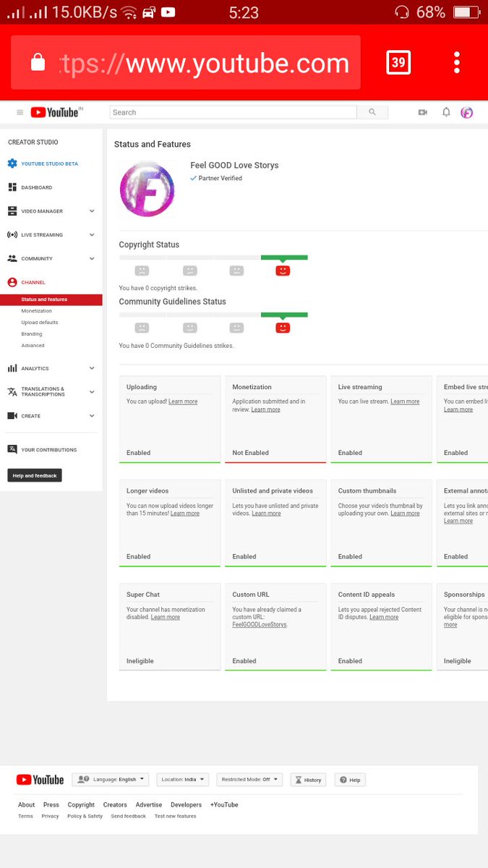Click Learn more in Live streaming card

(x=405, y=401)
